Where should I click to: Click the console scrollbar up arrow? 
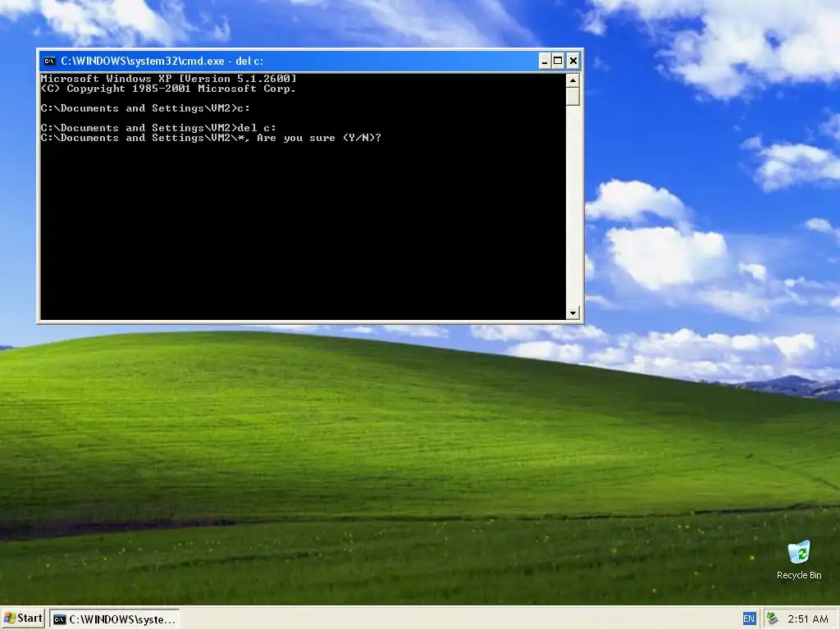click(x=573, y=80)
